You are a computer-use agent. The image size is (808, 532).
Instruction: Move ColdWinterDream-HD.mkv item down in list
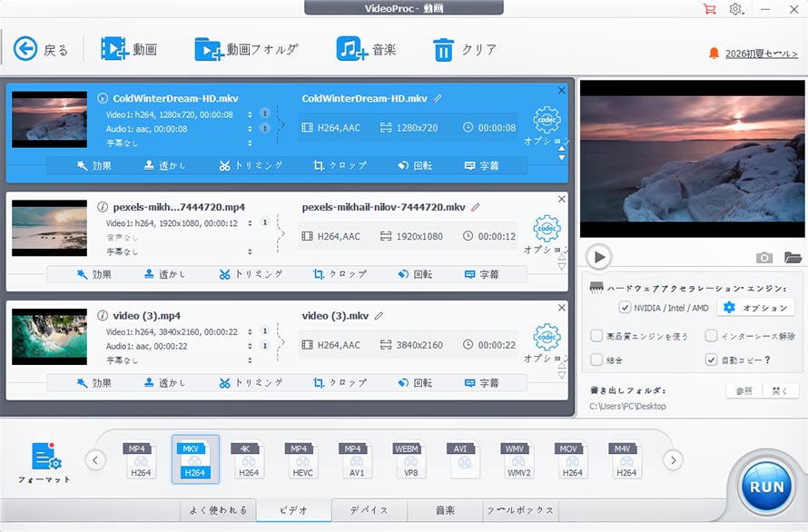coord(562,158)
